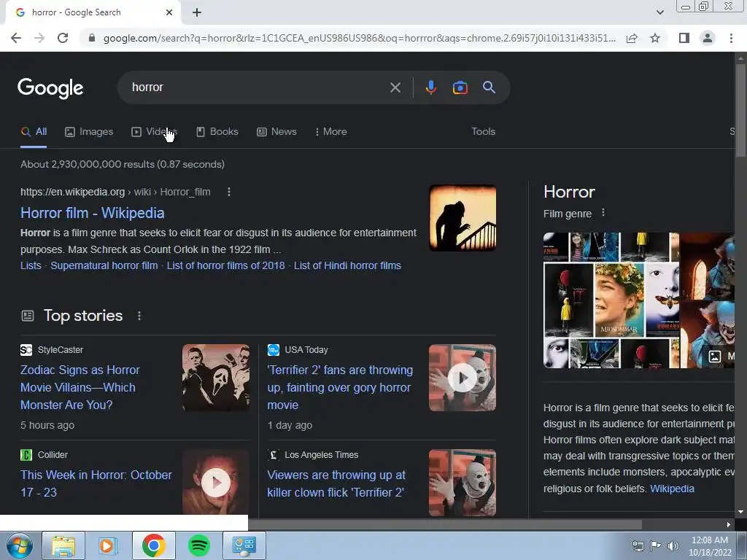Reload the page with refresh icon

pyautogui.click(x=63, y=38)
